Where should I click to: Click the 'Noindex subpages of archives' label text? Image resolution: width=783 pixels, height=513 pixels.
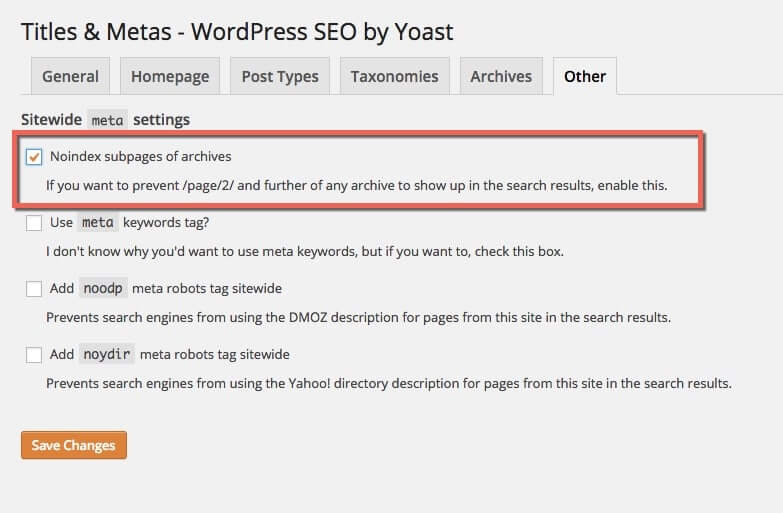pyautogui.click(x=140, y=156)
